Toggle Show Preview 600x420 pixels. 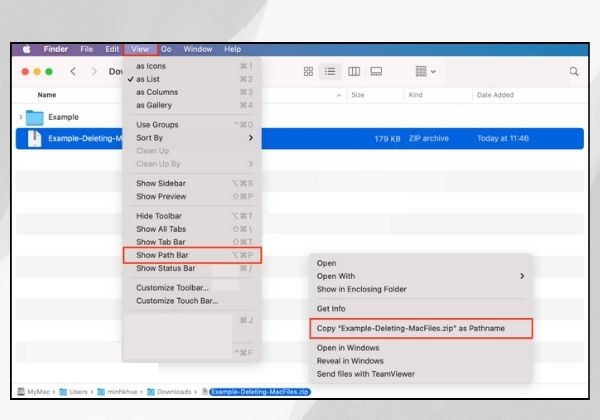pos(192,196)
